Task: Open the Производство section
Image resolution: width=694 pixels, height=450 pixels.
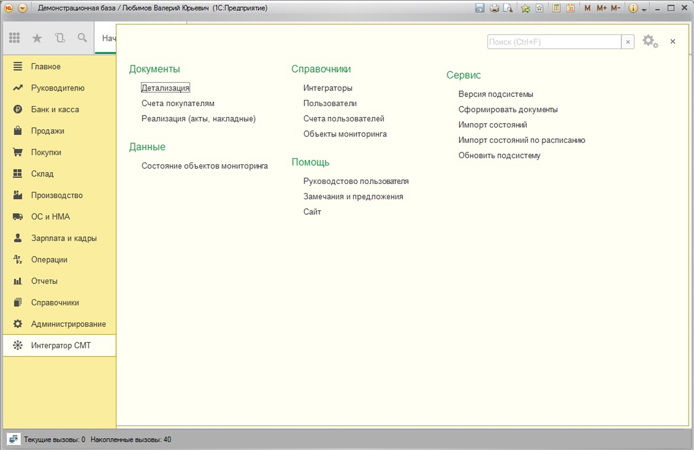Action: click(59, 195)
